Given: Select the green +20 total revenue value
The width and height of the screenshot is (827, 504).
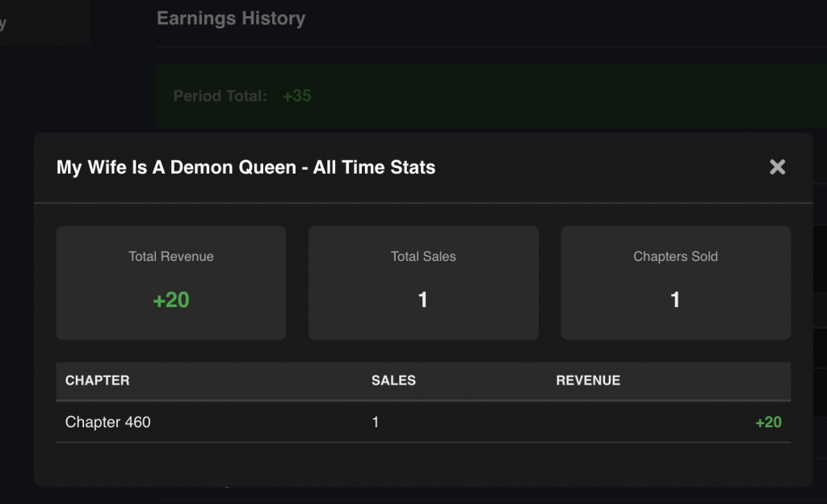Looking at the screenshot, I should pos(170,300).
